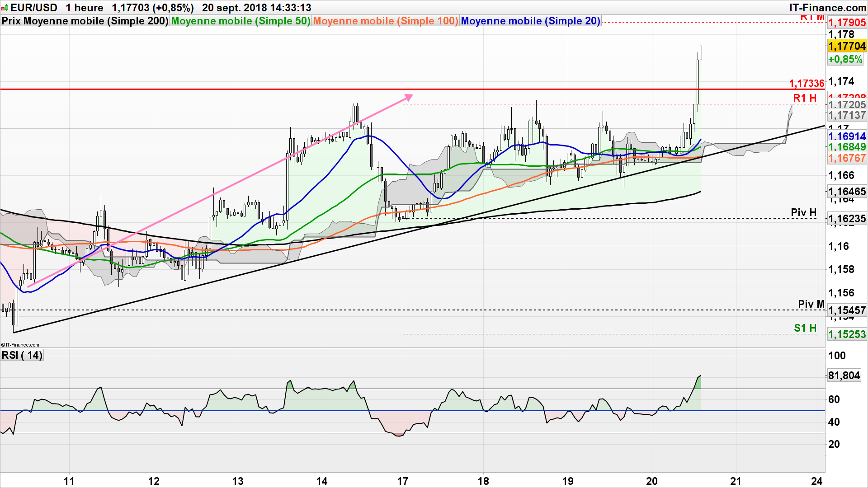Screen dimensions: 868x488
Task: Click date 12 on the time axis
Action: point(154,481)
